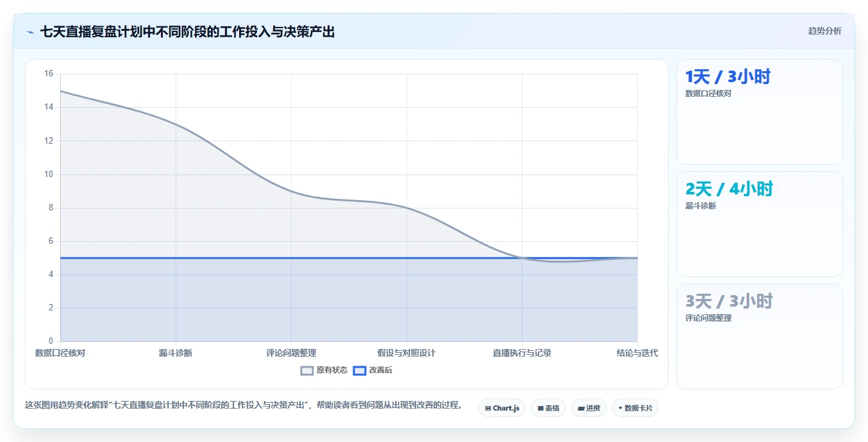The image size is (868, 442).
Task: Open the 2天 / 4小时 card
Action: click(759, 224)
